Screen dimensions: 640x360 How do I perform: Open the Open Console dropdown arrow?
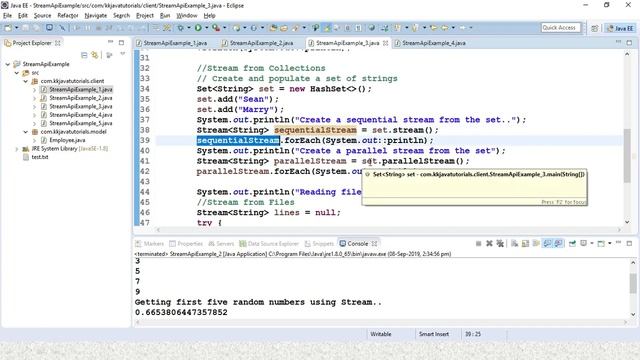(x=610, y=244)
